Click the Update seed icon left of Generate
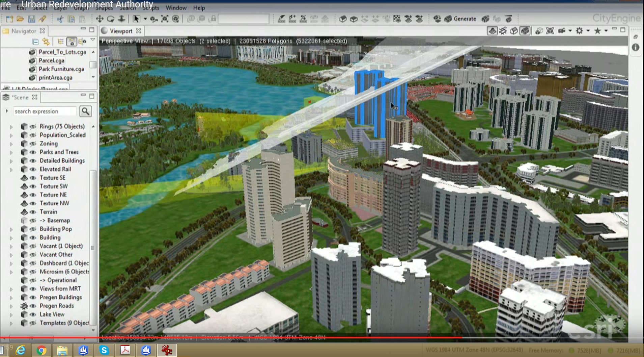 tap(437, 19)
